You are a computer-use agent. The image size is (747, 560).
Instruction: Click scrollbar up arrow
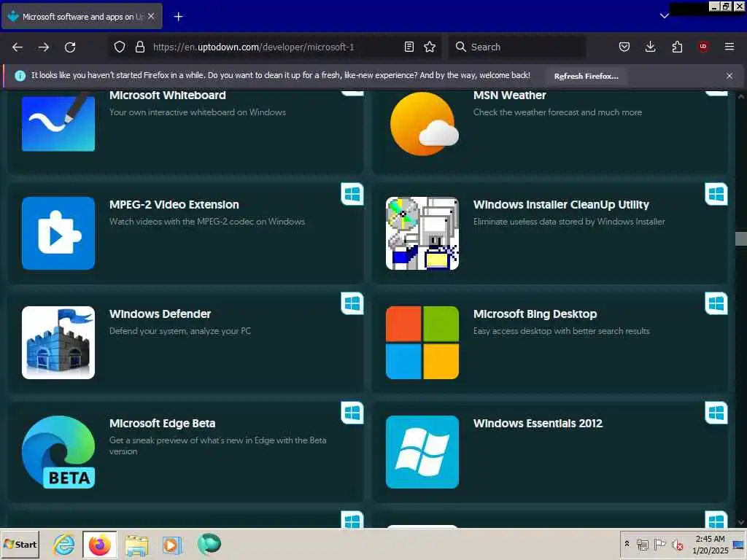pyautogui.click(x=741, y=96)
